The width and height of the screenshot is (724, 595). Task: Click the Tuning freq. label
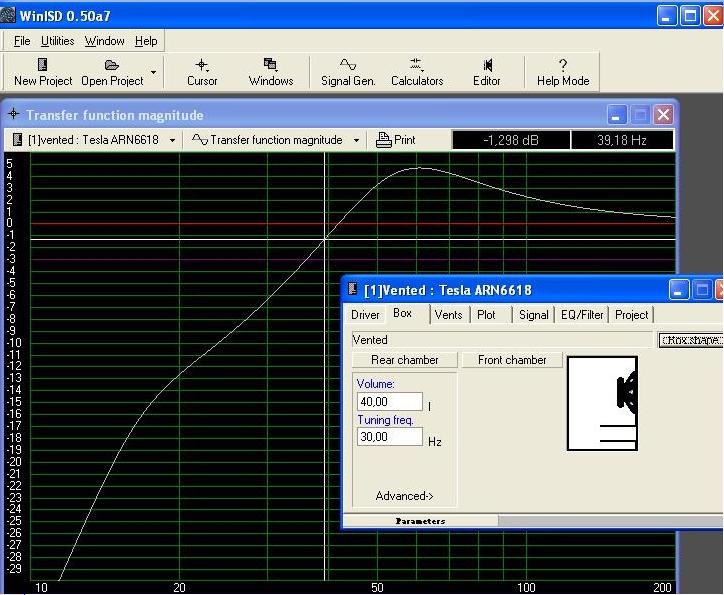pyautogui.click(x=385, y=420)
